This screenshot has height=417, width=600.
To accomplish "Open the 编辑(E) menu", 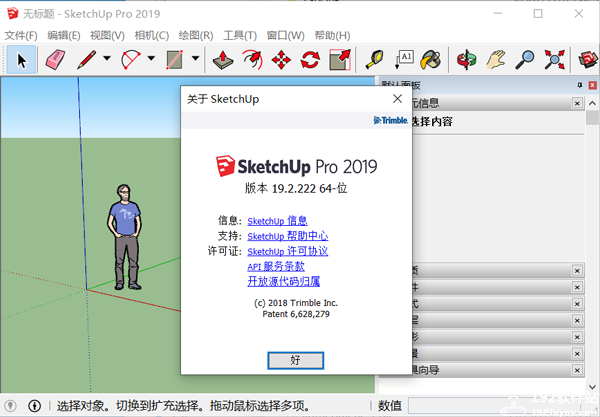I will click(64, 36).
